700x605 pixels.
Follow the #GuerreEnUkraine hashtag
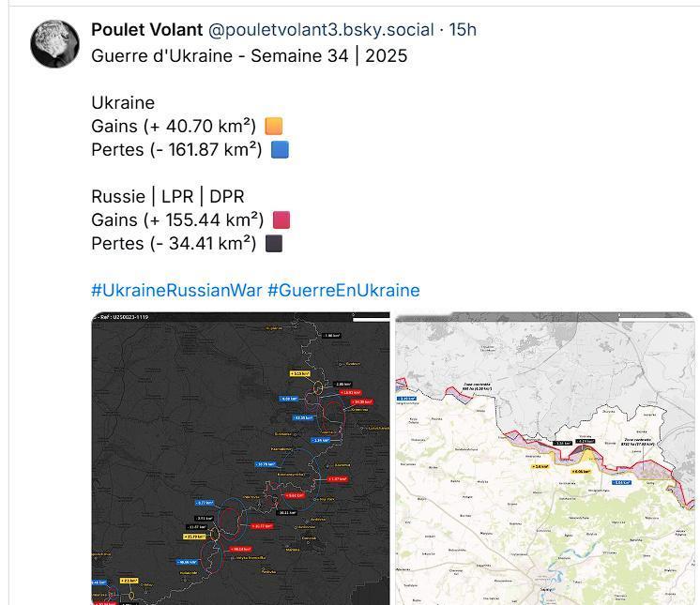tap(343, 291)
